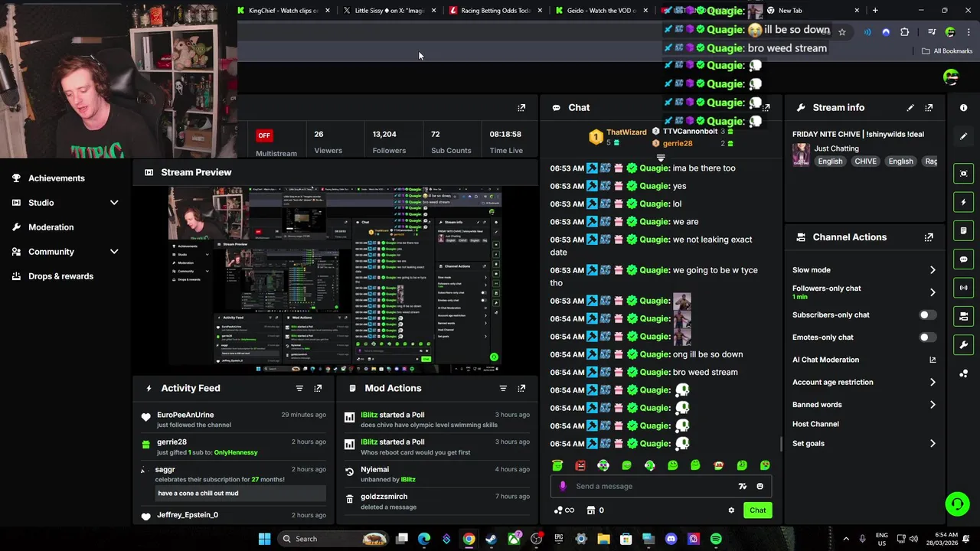The height and width of the screenshot is (551, 980).
Task: Toggle the lightning activity icon in right sidebar
Action: click(x=964, y=202)
